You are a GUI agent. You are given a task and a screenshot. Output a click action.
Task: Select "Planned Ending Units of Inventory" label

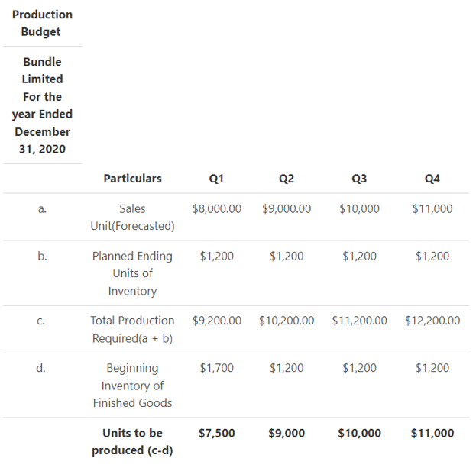coord(132,273)
